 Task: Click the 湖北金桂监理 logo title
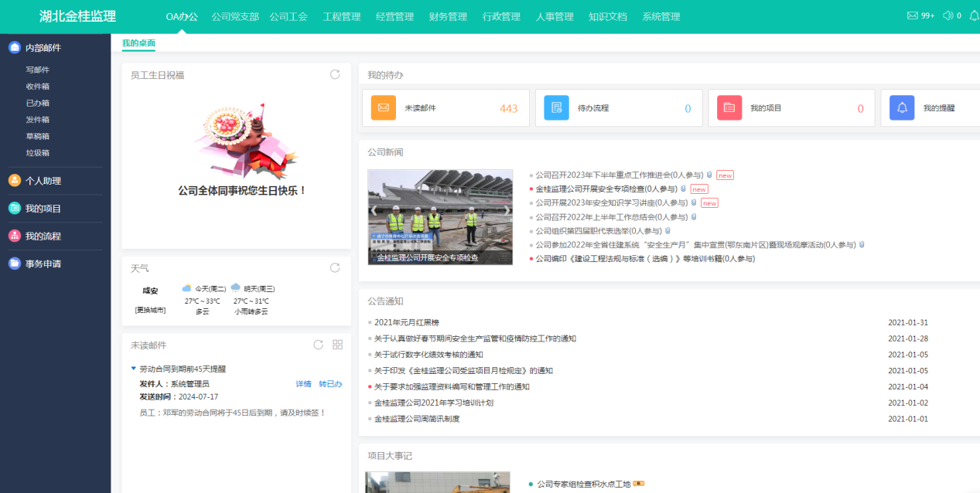pos(78,16)
